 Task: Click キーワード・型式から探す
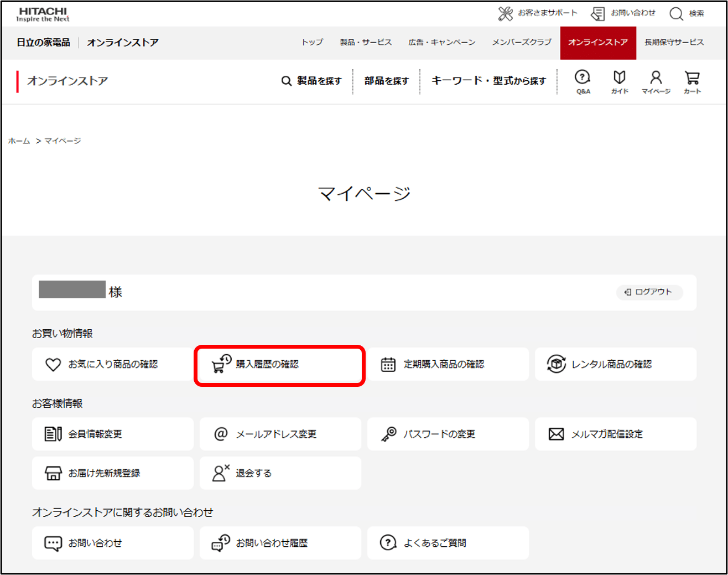pos(488,81)
